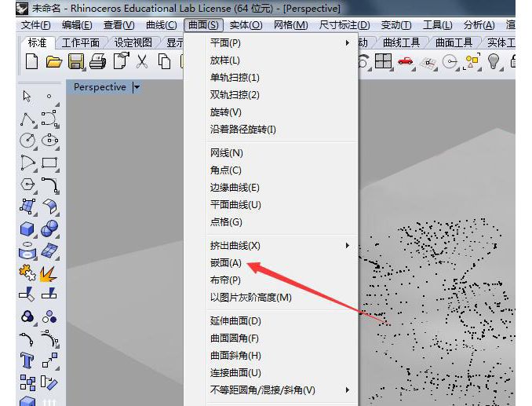Select the Text T tool
Viewport: 532px width, 406px height.
pos(27,360)
